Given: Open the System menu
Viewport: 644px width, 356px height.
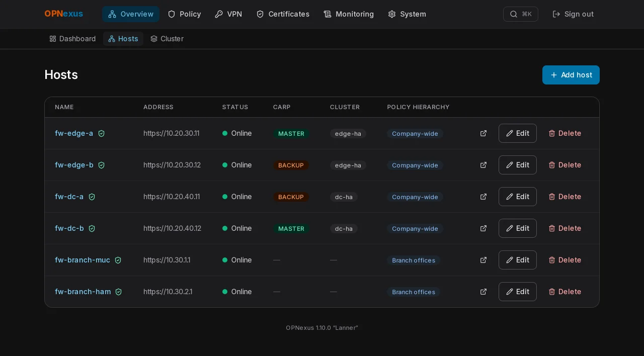Looking at the screenshot, I should 407,14.
